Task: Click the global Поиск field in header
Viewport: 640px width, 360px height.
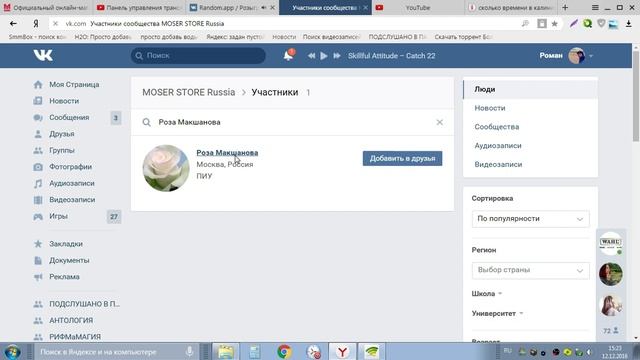Action: click(x=198, y=56)
